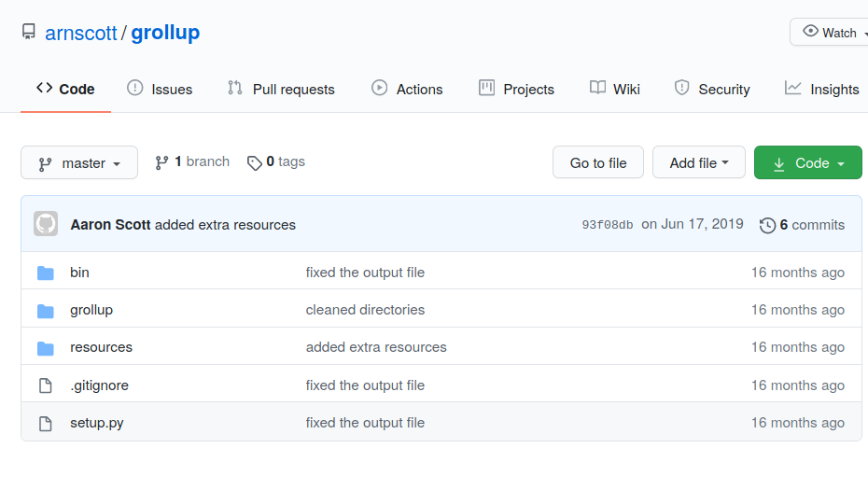Viewport: 868px width, 504px height.
Task: Click the setup.py file icon
Action: click(x=46, y=424)
